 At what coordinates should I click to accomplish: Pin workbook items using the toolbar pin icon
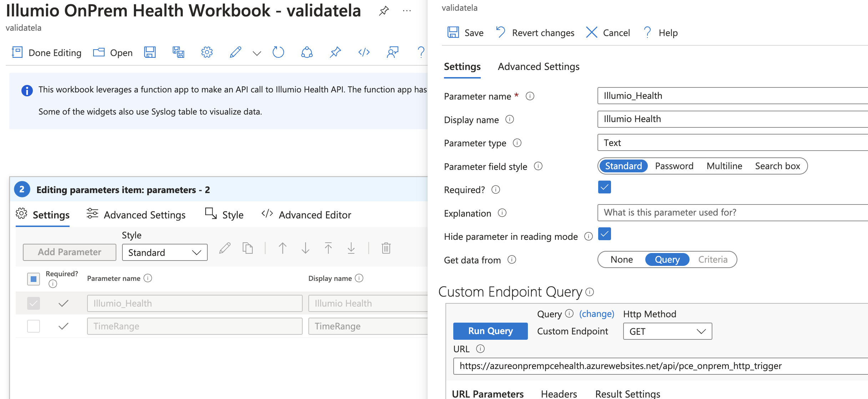335,52
